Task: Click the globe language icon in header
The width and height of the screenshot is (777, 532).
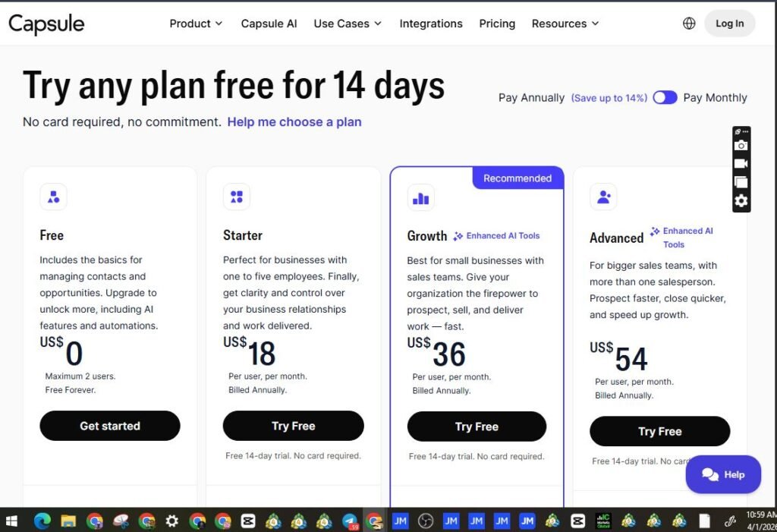Action: pyautogui.click(x=688, y=23)
